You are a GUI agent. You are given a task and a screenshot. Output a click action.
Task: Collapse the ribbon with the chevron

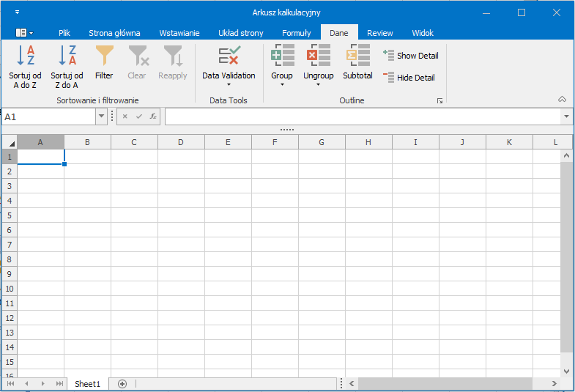(562, 99)
